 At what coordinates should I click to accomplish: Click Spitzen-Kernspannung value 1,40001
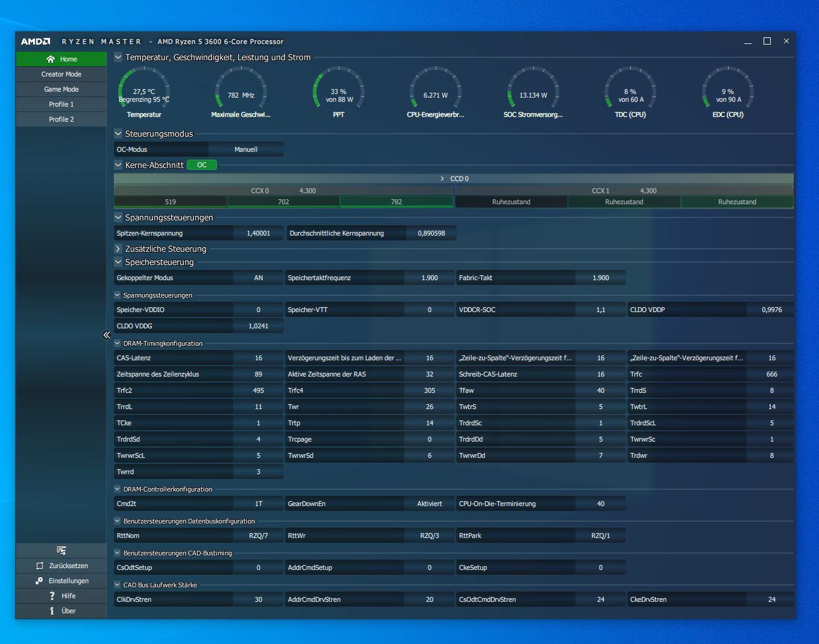point(259,233)
